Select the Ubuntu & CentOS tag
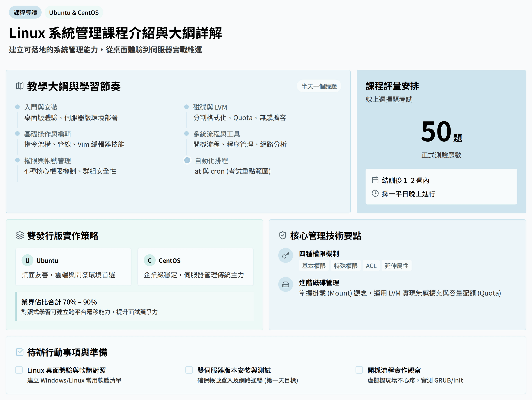 [x=74, y=12]
